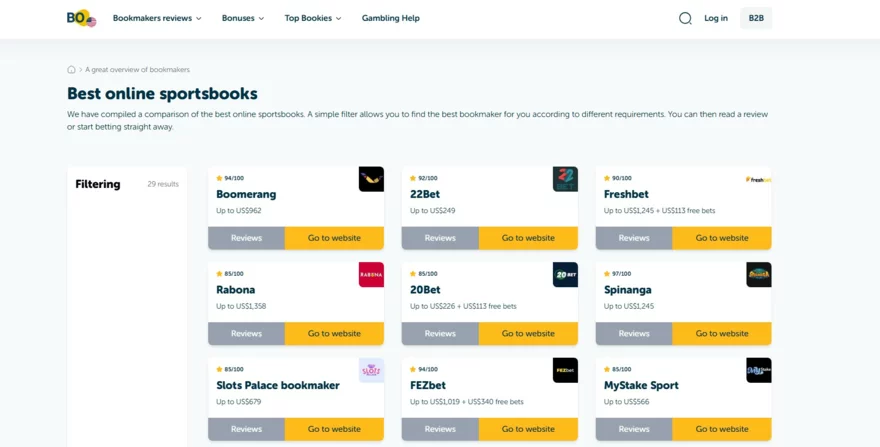This screenshot has height=447, width=880.
Task: Click the Boomerang bookmaker logo
Action: pos(371,179)
